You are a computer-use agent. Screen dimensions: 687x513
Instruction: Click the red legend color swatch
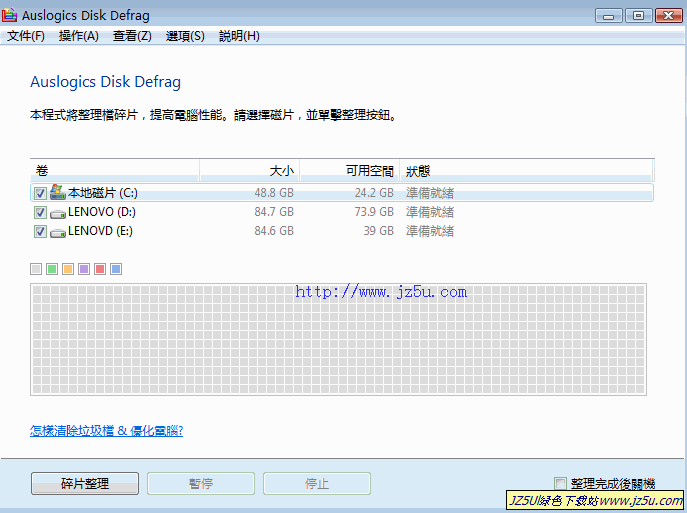(x=100, y=269)
